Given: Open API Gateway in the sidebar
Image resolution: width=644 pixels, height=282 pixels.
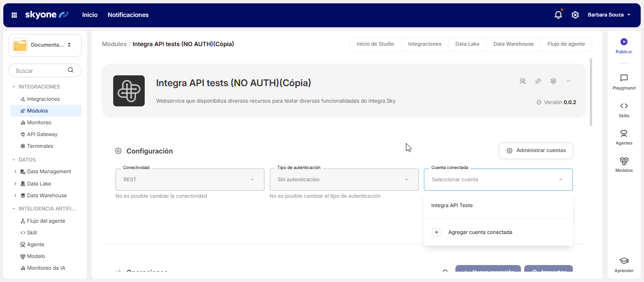Looking at the screenshot, I should coord(42,134).
